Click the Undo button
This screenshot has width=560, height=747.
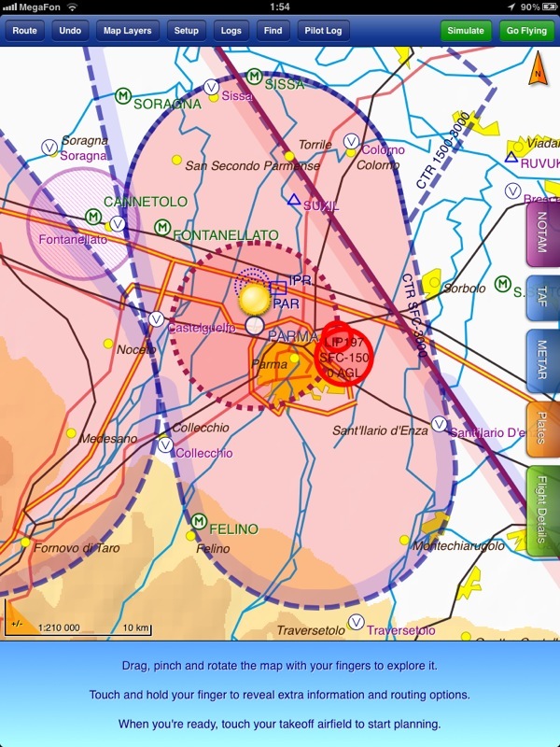click(70, 31)
